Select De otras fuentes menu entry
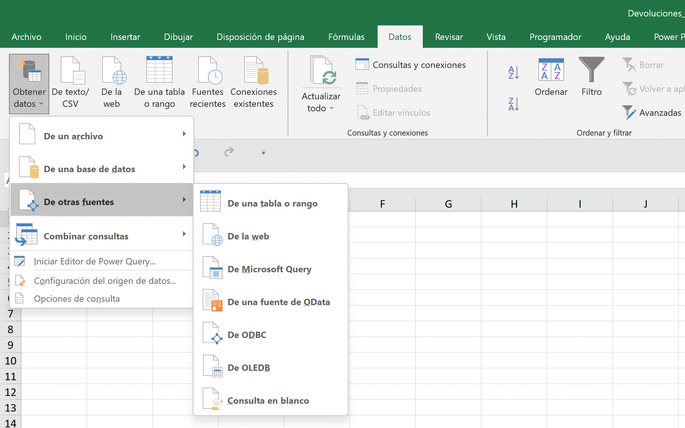Image resolution: width=685 pixels, height=428 pixels. [101, 200]
